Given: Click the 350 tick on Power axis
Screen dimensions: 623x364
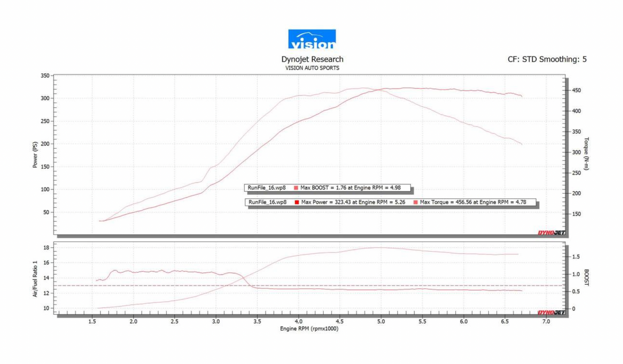Looking at the screenshot, I should coord(45,75).
